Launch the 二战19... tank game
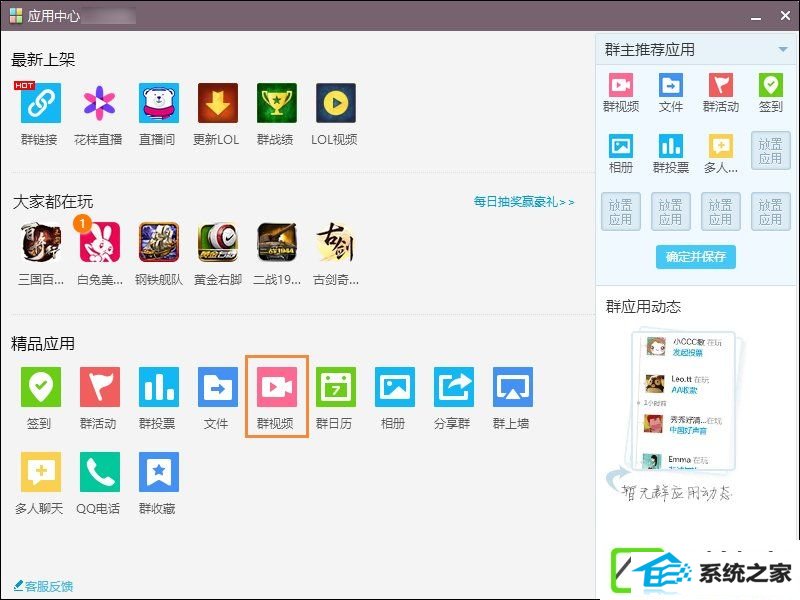This screenshot has height=600, width=800. pos(277,242)
